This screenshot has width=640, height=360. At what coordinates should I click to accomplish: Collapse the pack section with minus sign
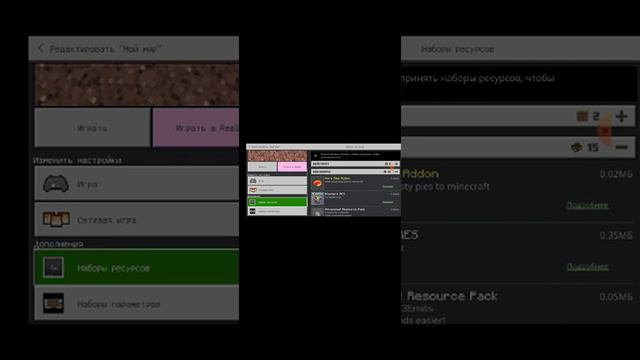622,147
